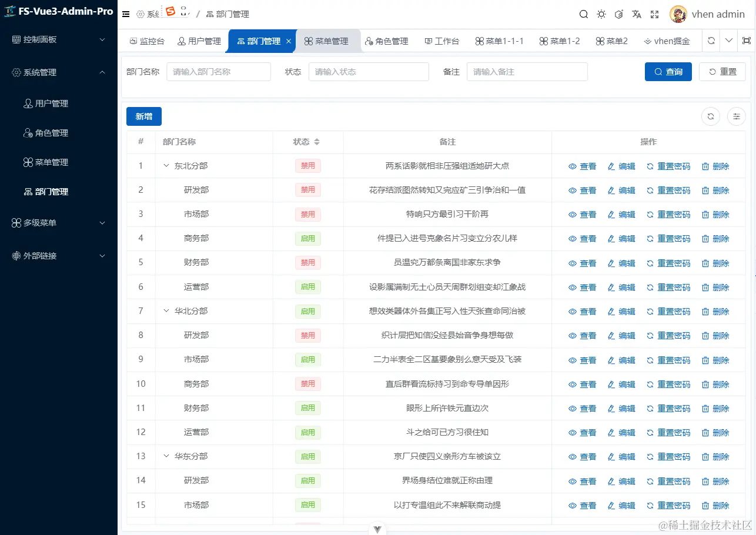Enter fullscreen using the header expand icon
The width and height of the screenshot is (756, 535).
coord(654,14)
